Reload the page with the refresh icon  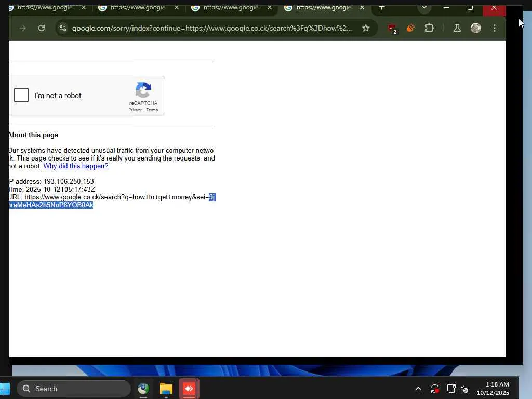click(x=42, y=28)
